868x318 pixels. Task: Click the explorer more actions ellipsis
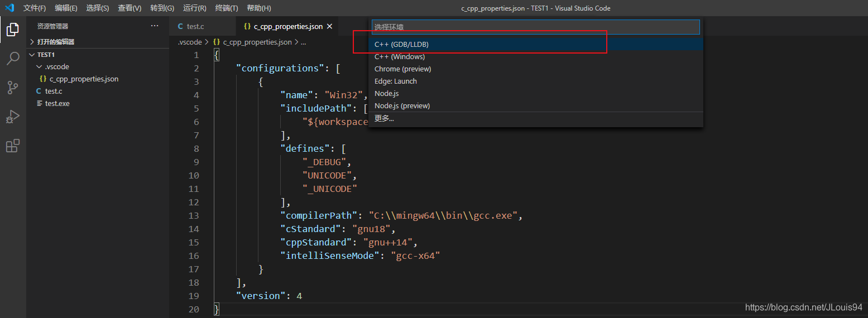tap(155, 26)
